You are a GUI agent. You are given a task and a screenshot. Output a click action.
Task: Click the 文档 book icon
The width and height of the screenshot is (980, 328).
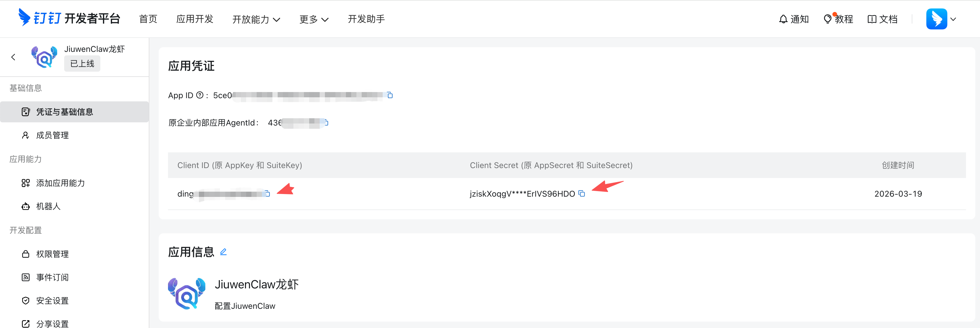coord(871,19)
